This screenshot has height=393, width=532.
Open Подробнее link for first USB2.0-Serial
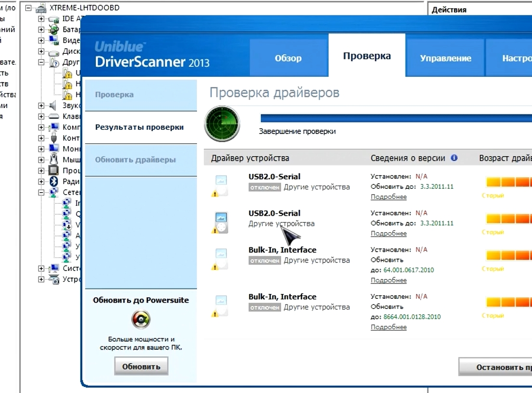388,196
